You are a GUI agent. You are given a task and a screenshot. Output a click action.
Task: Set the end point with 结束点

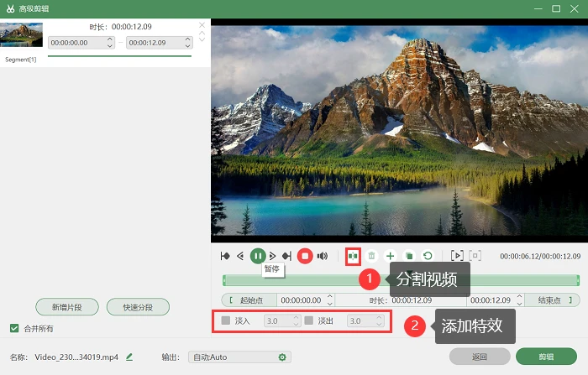coord(552,300)
